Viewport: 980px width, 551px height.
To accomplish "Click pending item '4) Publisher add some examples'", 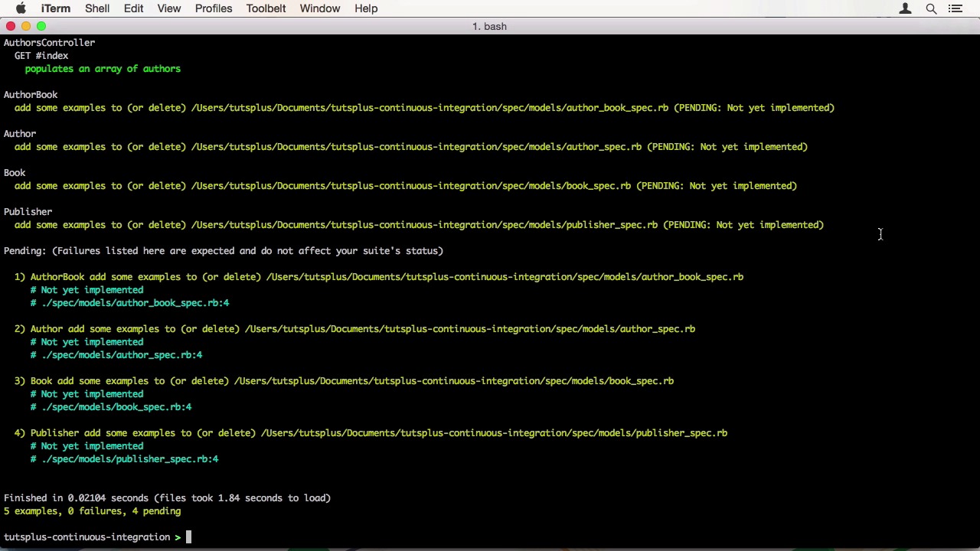I will 371,433.
